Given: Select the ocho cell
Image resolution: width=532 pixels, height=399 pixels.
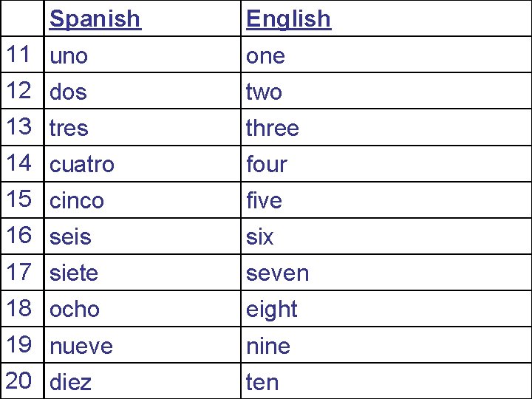Looking at the screenshot, I should point(74,309).
